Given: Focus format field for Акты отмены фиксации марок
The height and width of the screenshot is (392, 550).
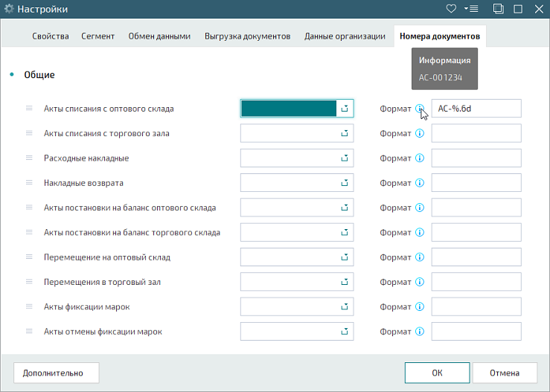Looking at the screenshot, I should click(476, 331).
